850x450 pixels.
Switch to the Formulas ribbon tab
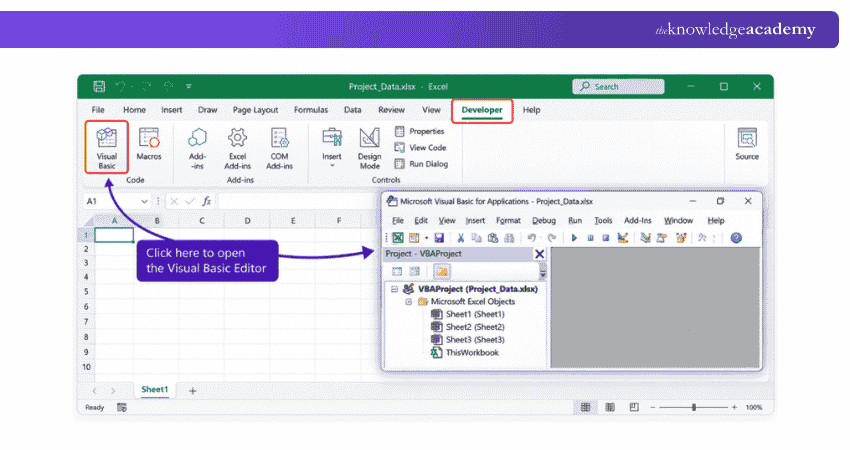tap(311, 110)
